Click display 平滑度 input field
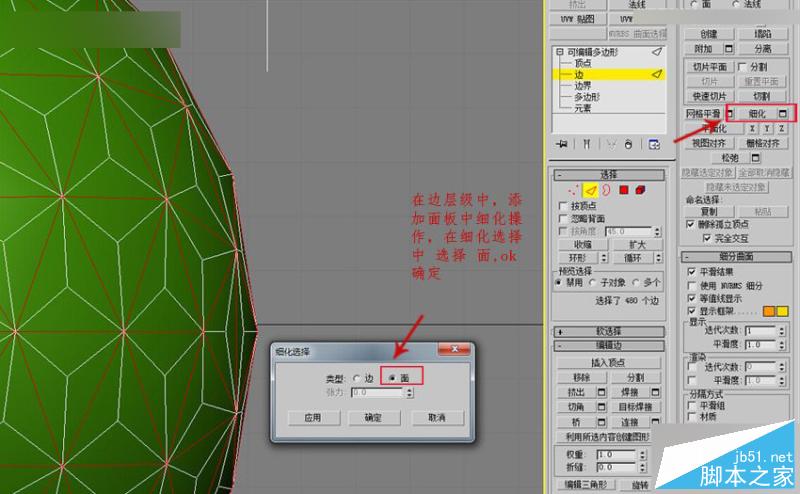 pyautogui.click(x=760, y=345)
